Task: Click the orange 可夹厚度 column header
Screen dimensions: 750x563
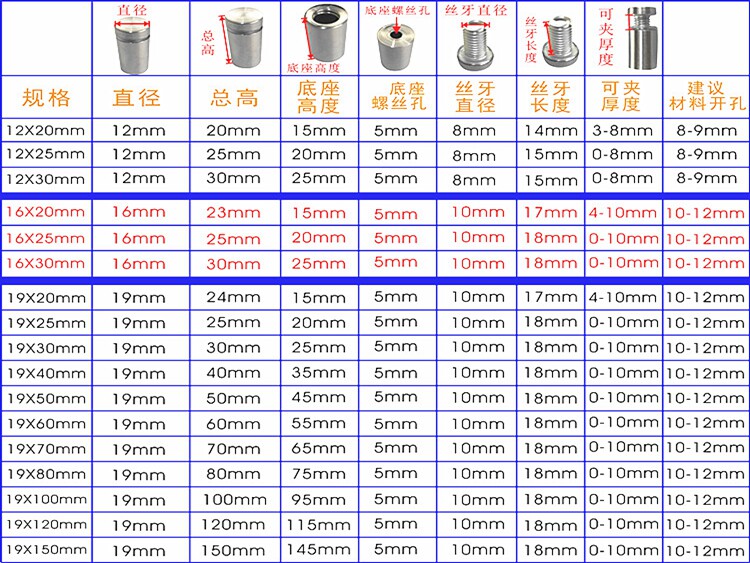Action: [621, 96]
